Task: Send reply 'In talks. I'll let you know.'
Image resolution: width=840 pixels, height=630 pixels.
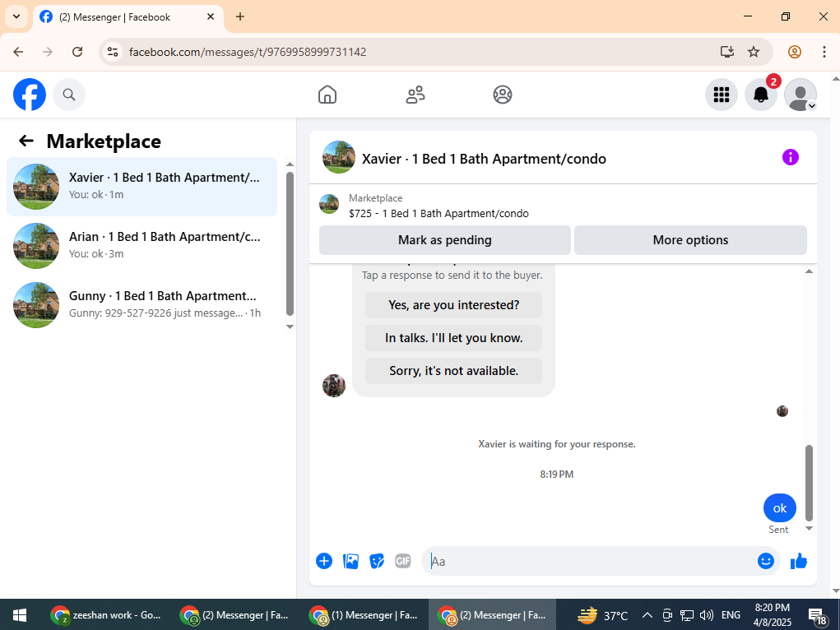Action: coord(453,338)
